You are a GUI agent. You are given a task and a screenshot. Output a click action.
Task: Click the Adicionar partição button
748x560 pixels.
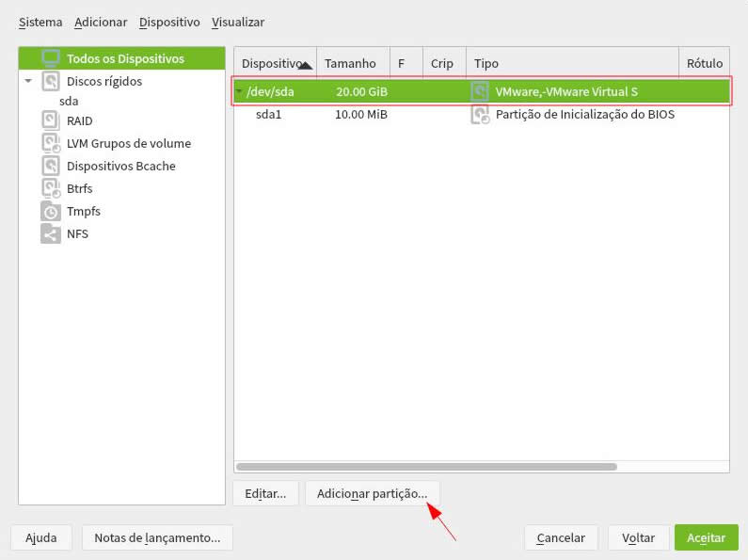[372, 493]
